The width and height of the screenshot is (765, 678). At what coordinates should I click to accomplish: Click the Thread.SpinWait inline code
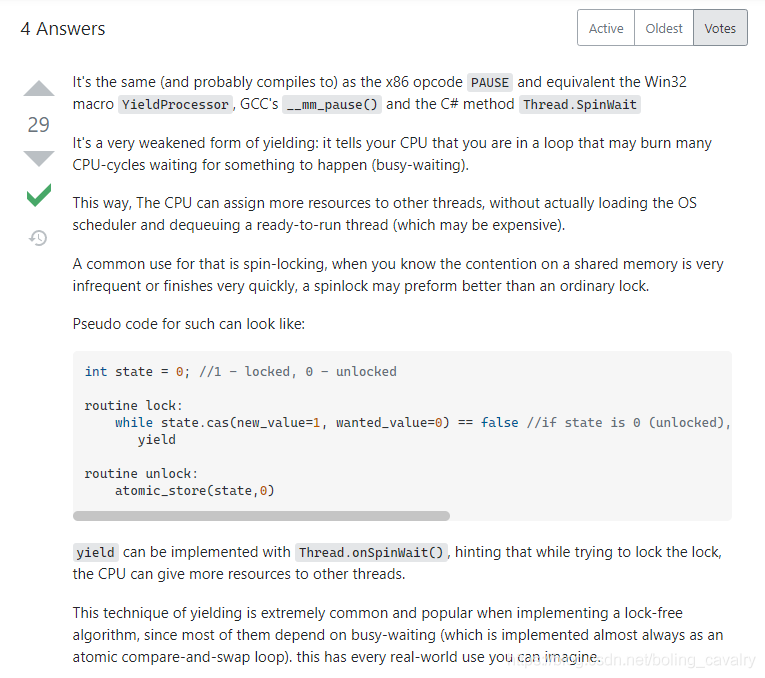click(580, 104)
